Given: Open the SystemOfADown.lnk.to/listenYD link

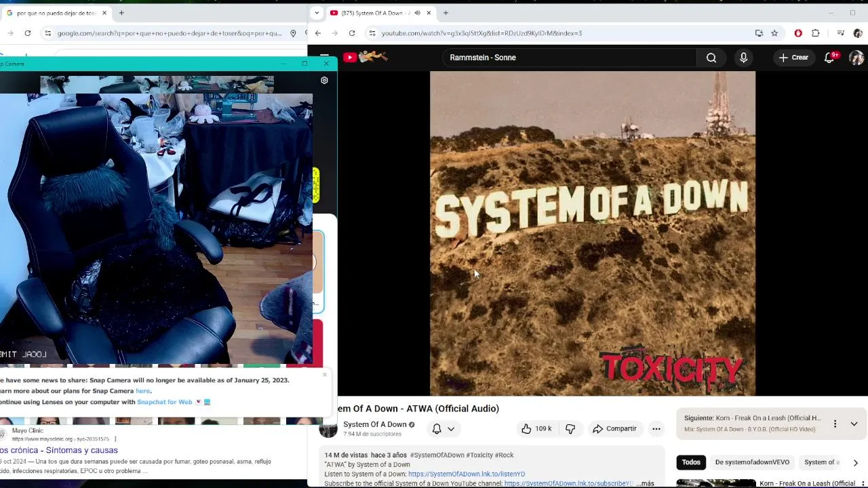Looking at the screenshot, I should (467, 474).
